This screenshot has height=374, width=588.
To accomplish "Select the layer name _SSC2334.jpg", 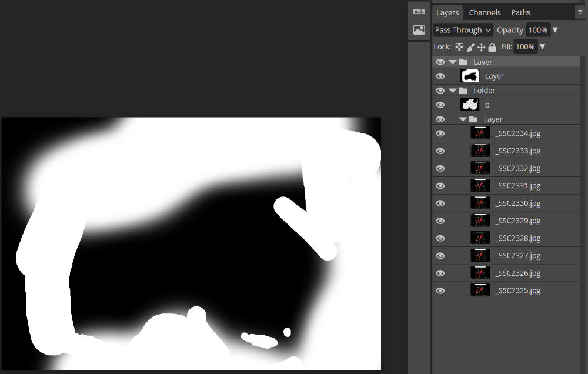I will click(x=518, y=133).
